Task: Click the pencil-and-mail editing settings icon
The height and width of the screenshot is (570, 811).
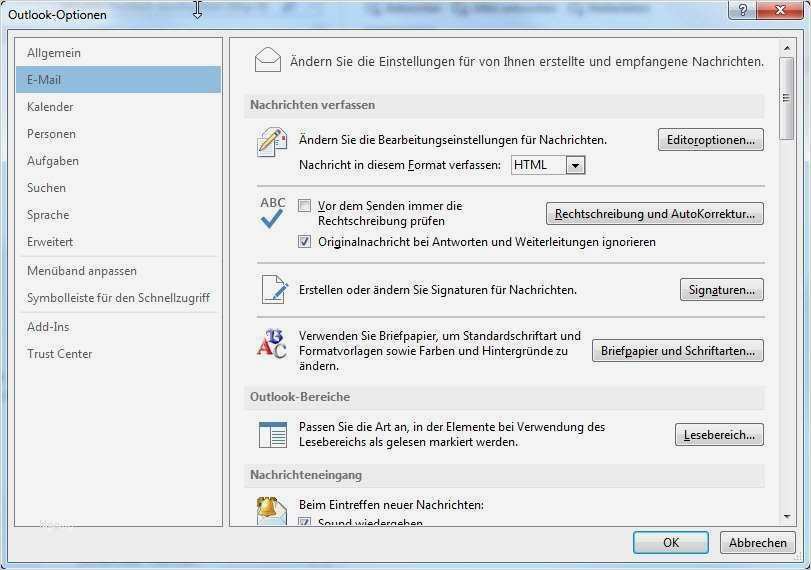Action: click(272, 142)
